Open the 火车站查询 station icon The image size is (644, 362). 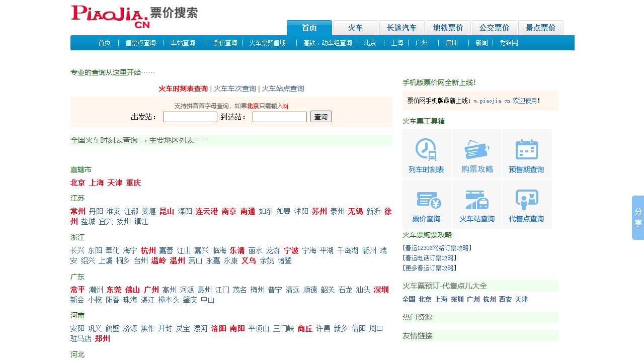coord(477,200)
